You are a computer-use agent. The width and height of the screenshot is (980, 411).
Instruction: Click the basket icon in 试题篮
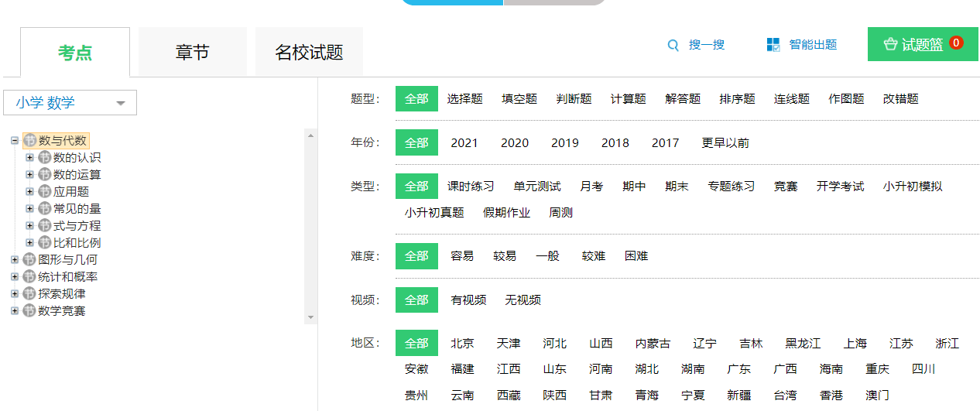point(890,45)
